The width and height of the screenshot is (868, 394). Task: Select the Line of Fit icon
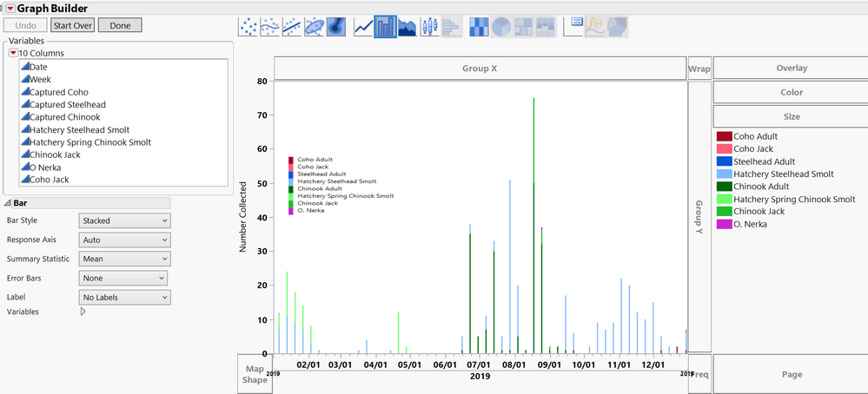pyautogui.click(x=292, y=27)
